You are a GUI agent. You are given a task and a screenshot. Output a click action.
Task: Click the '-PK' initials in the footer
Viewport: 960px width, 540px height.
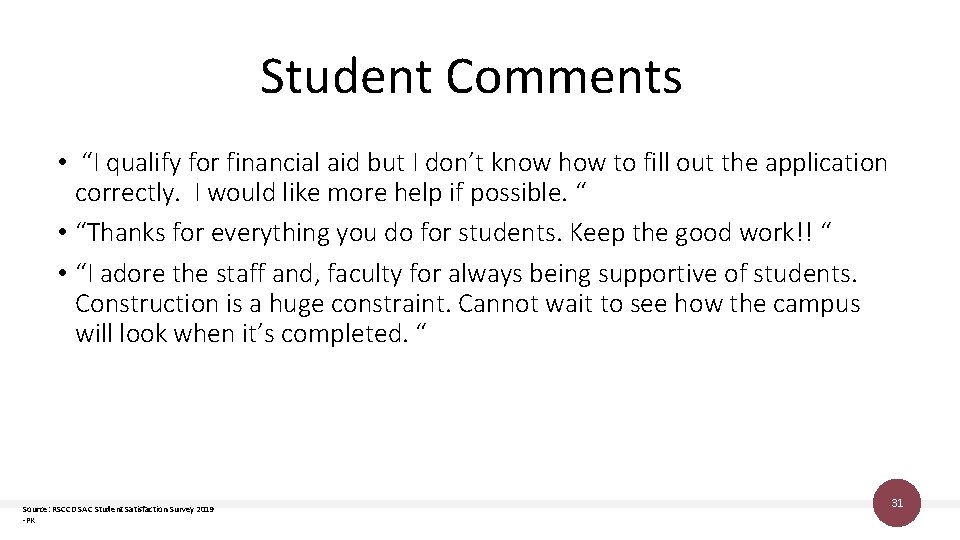29,521
